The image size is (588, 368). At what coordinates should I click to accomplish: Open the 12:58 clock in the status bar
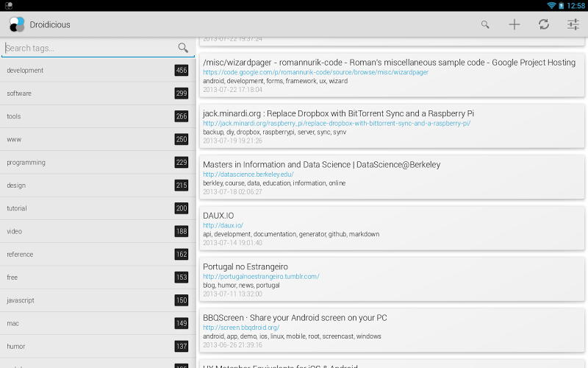[576, 5]
